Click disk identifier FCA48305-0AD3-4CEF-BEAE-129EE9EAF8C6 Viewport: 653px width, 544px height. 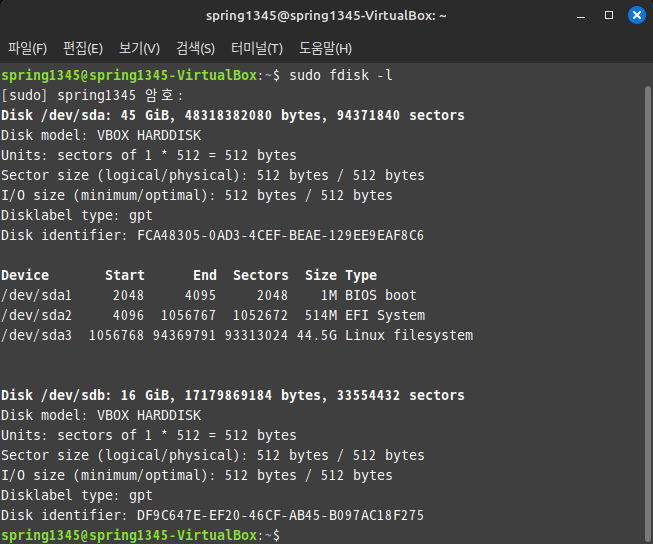click(280, 235)
